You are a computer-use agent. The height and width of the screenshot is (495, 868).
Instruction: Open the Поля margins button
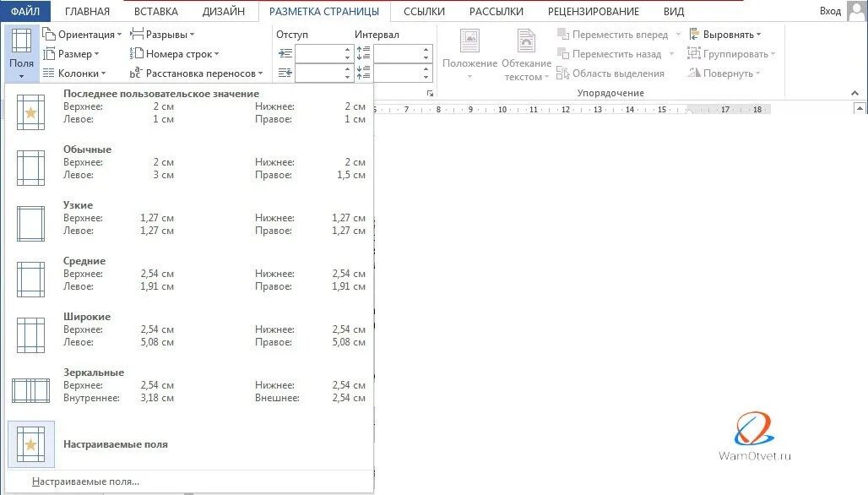tap(22, 53)
